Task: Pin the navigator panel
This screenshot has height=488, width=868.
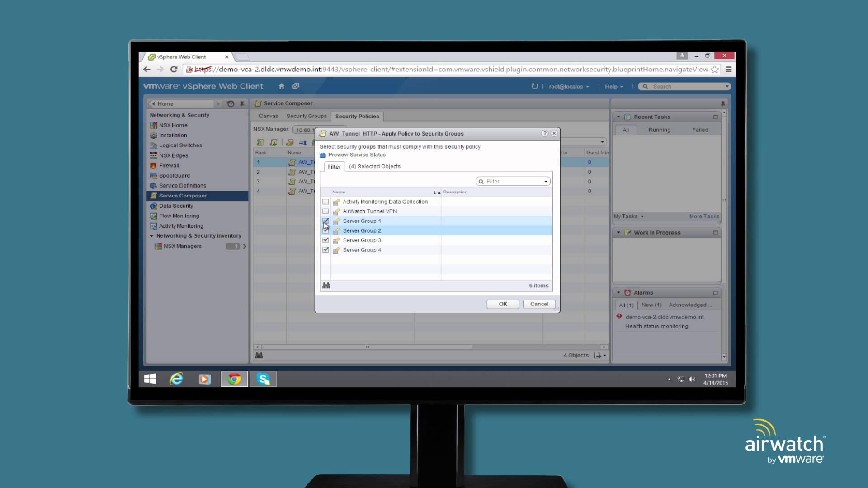Action: [x=242, y=104]
